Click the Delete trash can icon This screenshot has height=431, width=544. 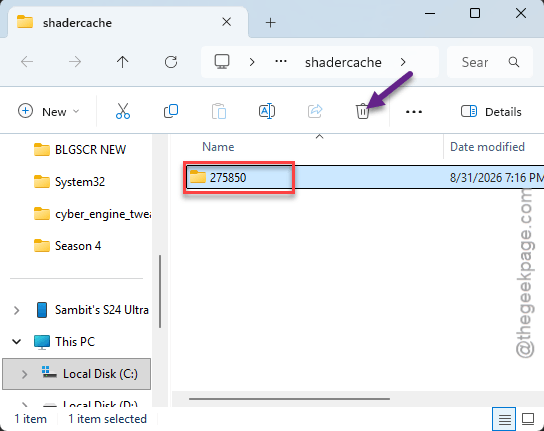(x=362, y=111)
